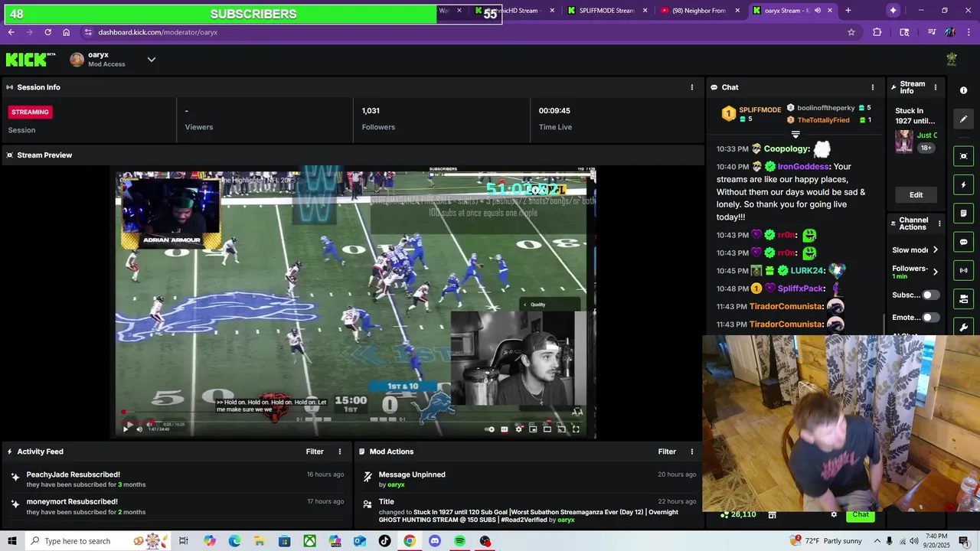
Task: Open Stream info panel three-dot menu
Action: click(x=935, y=87)
